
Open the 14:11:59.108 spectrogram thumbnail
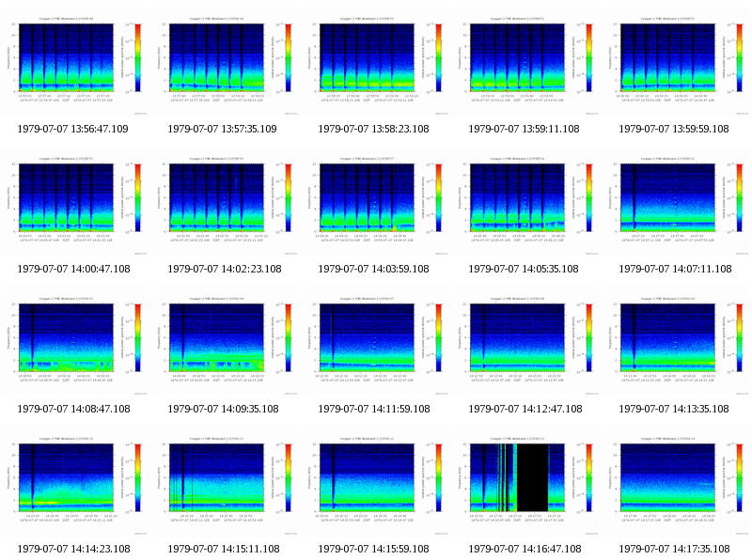click(x=375, y=341)
